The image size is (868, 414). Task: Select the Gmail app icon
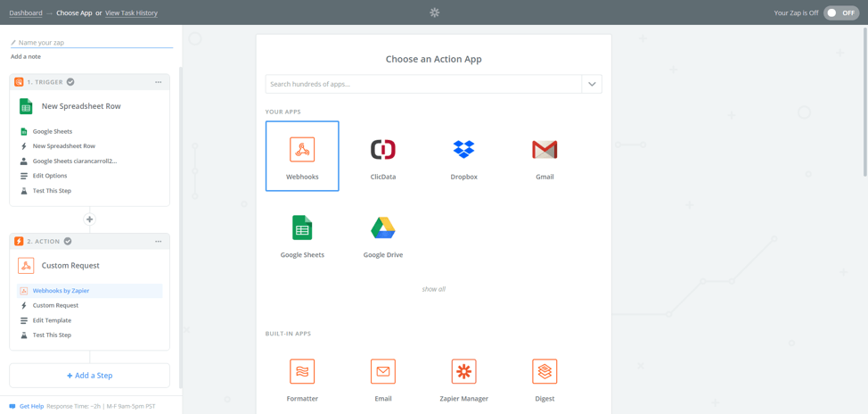pos(545,149)
